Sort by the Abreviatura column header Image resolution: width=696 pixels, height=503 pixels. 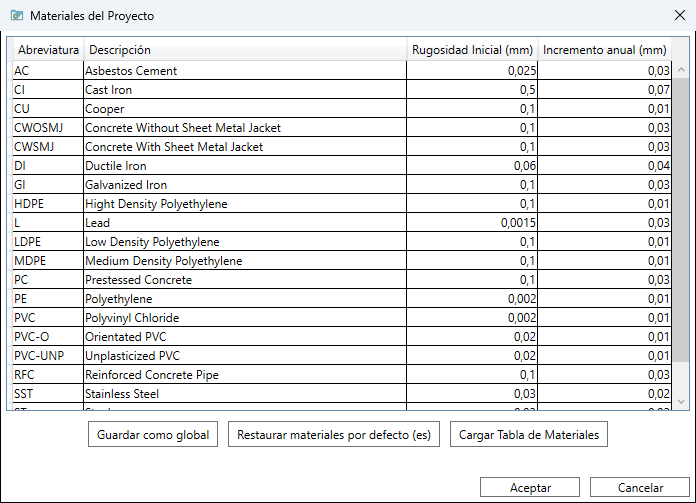click(x=48, y=50)
